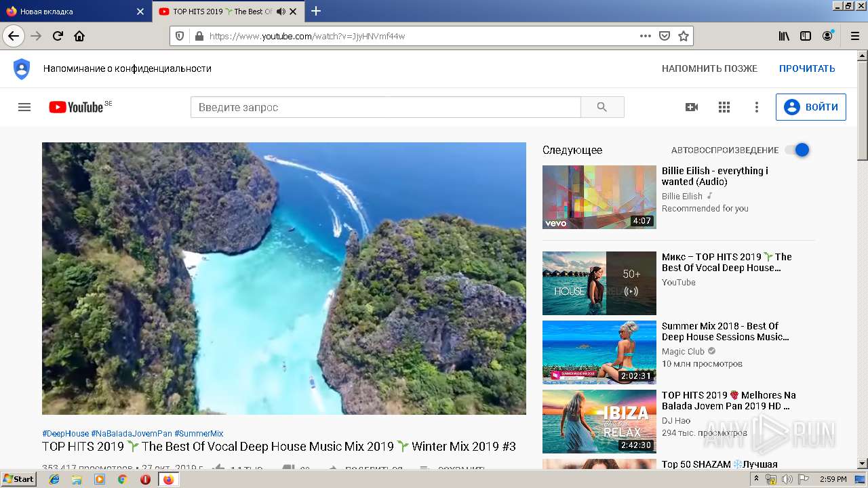Switch to the Новая вкладка tab
Screen dimensions: 868x488
pos(75,12)
